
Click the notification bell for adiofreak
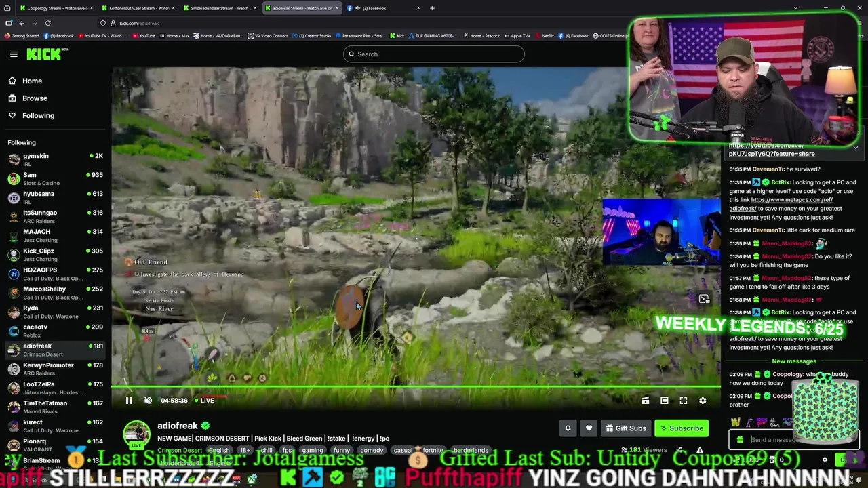[x=568, y=428]
